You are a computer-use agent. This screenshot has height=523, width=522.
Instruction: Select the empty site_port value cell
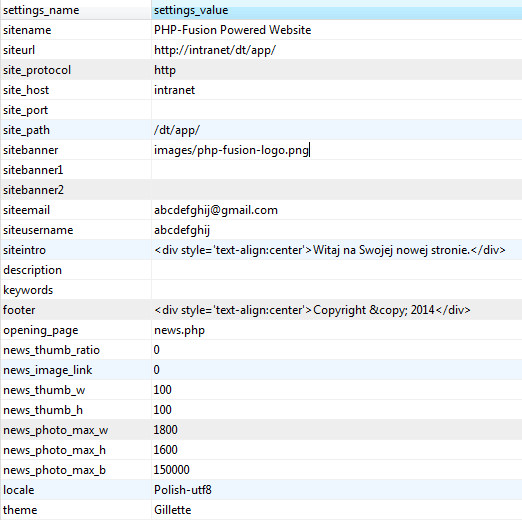coord(337,110)
